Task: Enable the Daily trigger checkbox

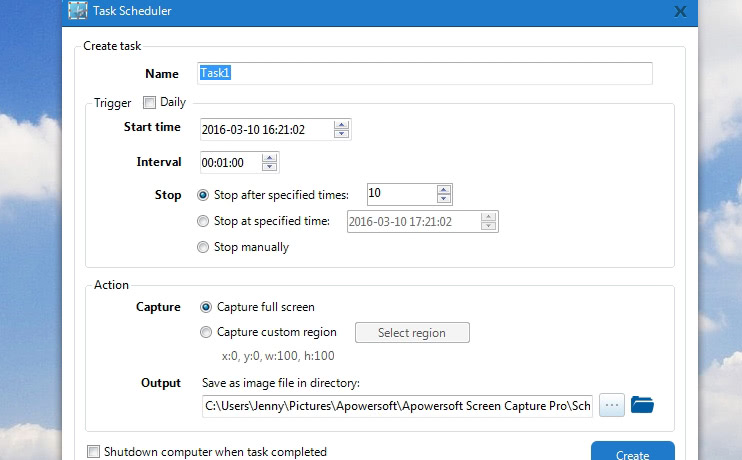Action: pyautogui.click(x=149, y=102)
